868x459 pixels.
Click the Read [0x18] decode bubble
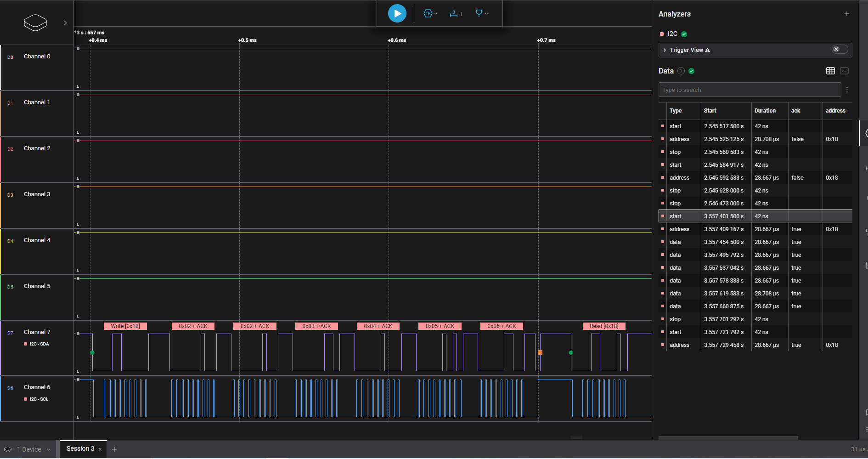point(604,326)
